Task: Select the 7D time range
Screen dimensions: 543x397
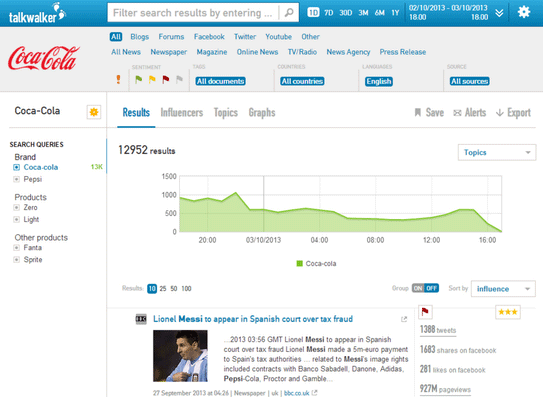Action: [x=328, y=13]
